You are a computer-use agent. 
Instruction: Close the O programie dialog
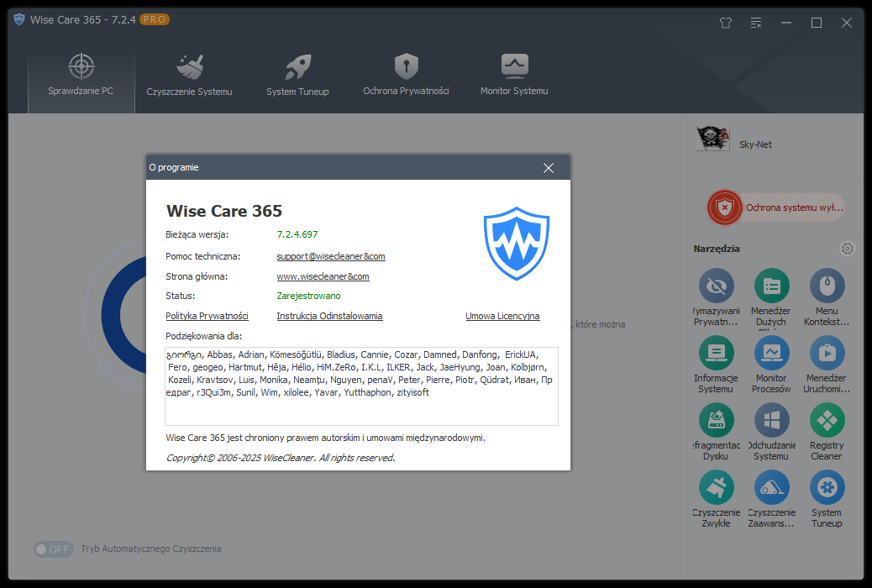pyautogui.click(x=549, y=167)
